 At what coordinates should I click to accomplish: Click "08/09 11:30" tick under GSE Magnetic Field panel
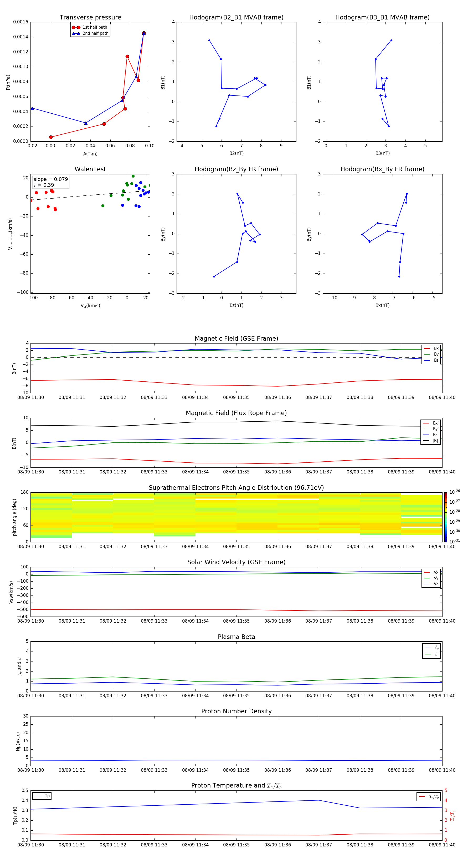(x=31, y=398)
